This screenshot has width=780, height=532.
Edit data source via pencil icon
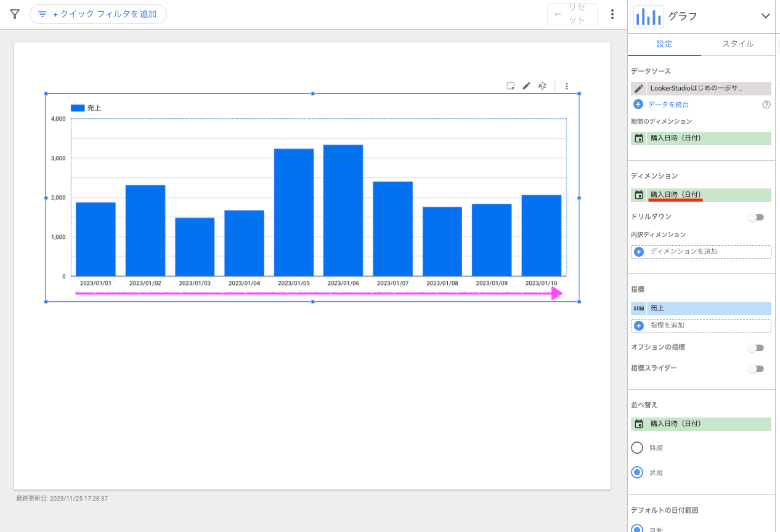(639, 89)
